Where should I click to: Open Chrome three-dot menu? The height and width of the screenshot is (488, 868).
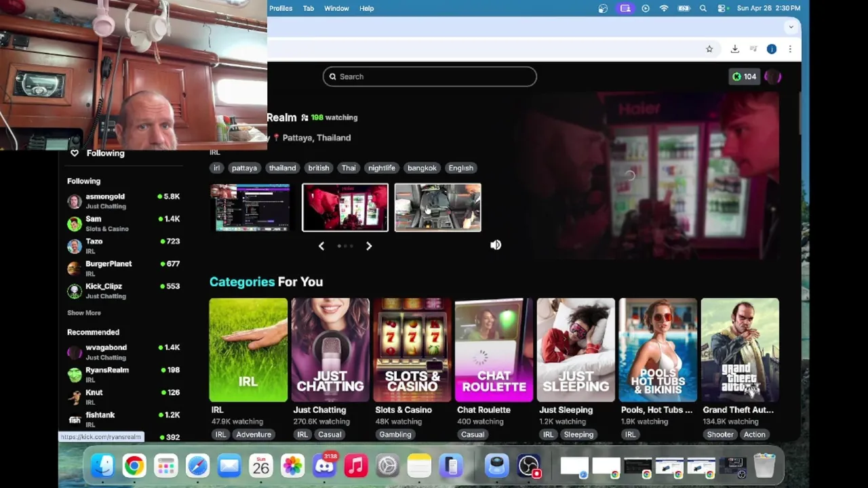pos(790,49)
